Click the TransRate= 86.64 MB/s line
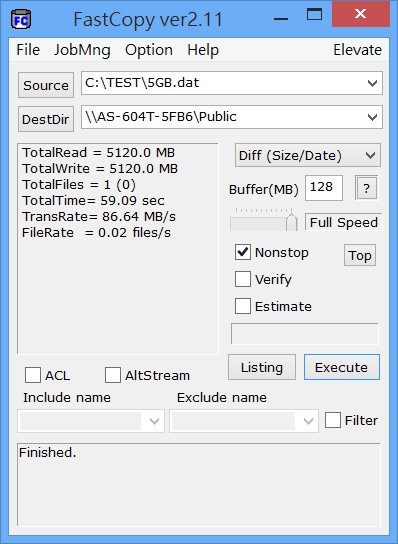This screenshot has width=398, height=544. point(99,216)
